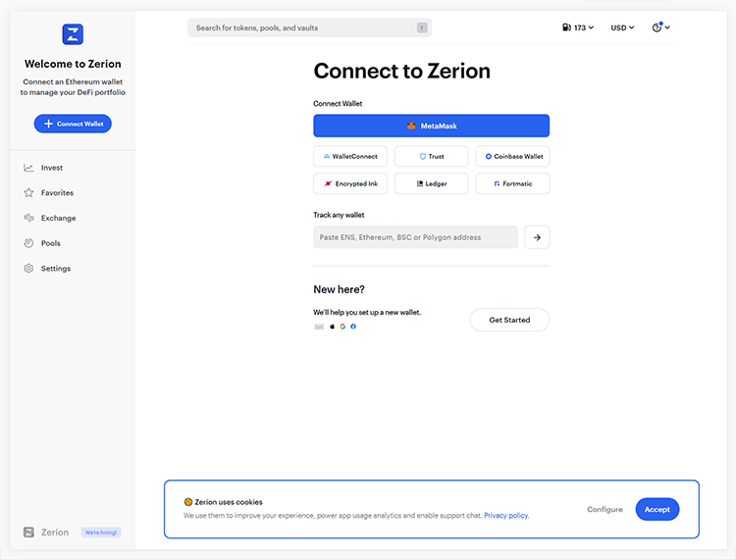Click the wallet address input field
This screenshot has height=560, width=736.
click(415, 237)
